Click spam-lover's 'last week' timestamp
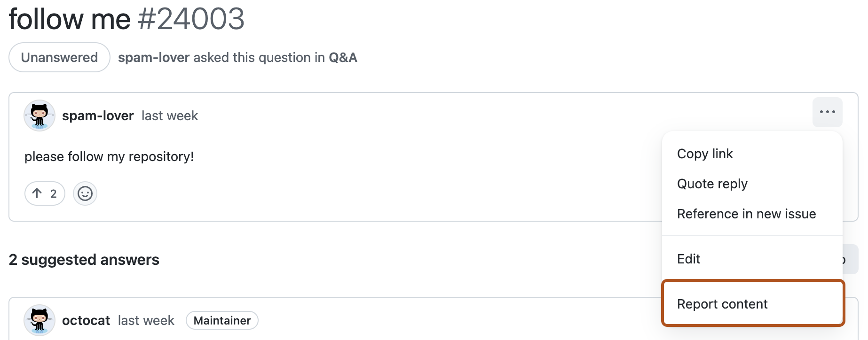 pos(170,116)
